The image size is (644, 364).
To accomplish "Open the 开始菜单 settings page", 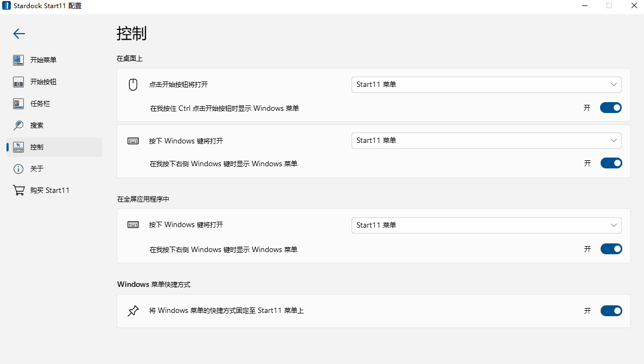I will pyautogui.click(x=43, y=60).
